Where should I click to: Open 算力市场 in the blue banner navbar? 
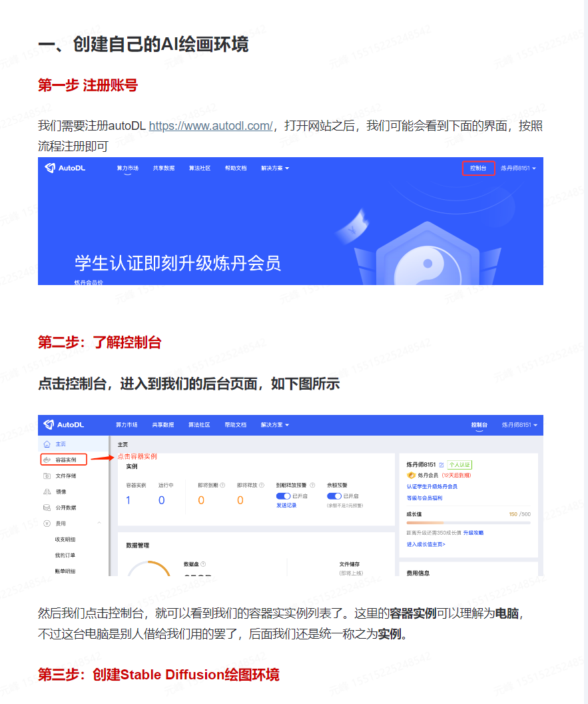coord(128,169)
